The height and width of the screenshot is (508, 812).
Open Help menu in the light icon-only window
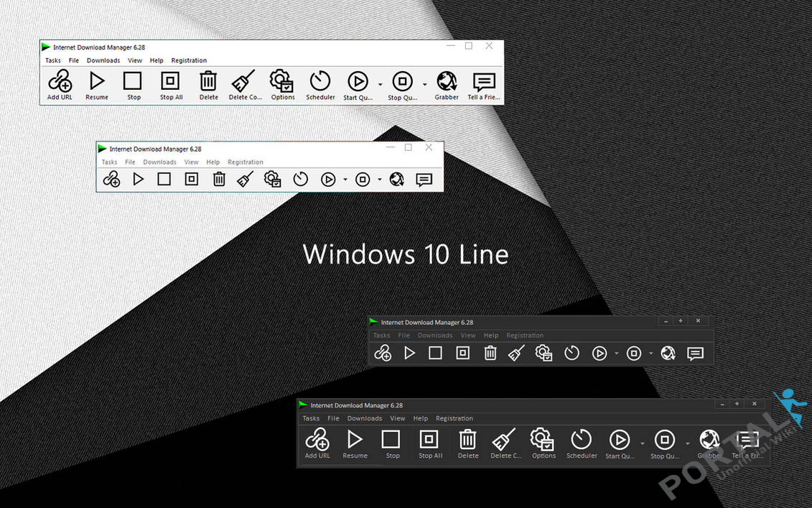213,162
